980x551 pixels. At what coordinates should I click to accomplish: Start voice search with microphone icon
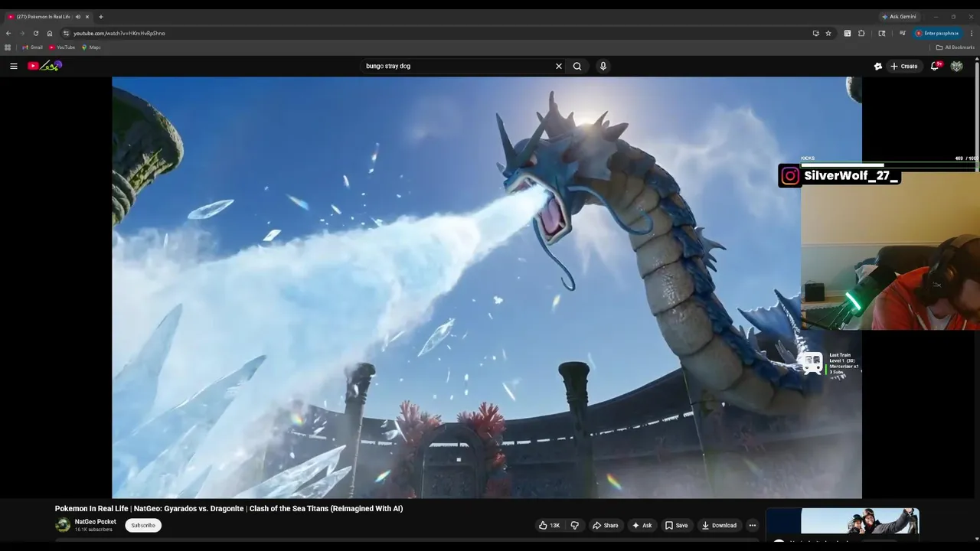pos(603,66)
